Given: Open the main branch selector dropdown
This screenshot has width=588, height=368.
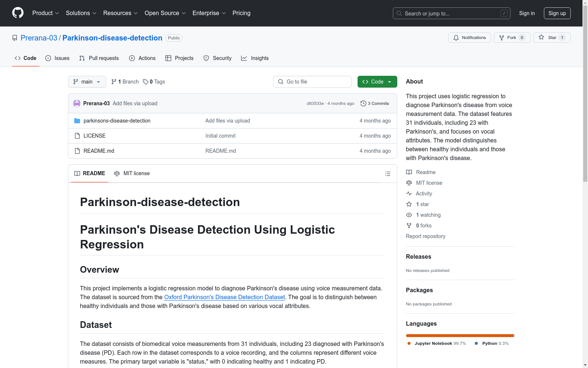Looking at the screenshot, I should (87, 82).
